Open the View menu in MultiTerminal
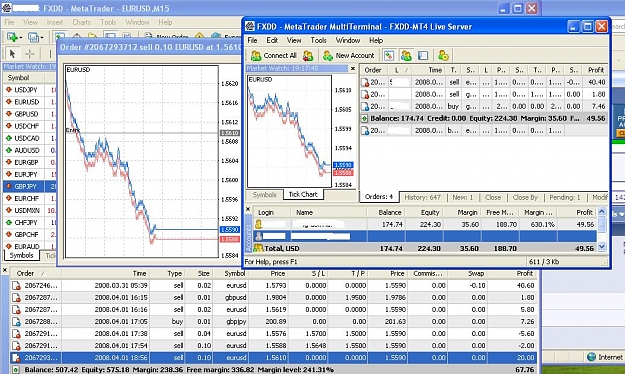Viewport: 625px width, 374px height. click(294, 40)
